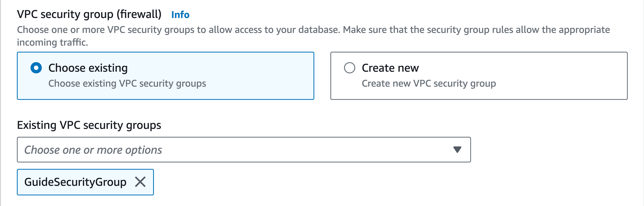Click the 'Existing VPC security groups' field label

pos(89,125)
